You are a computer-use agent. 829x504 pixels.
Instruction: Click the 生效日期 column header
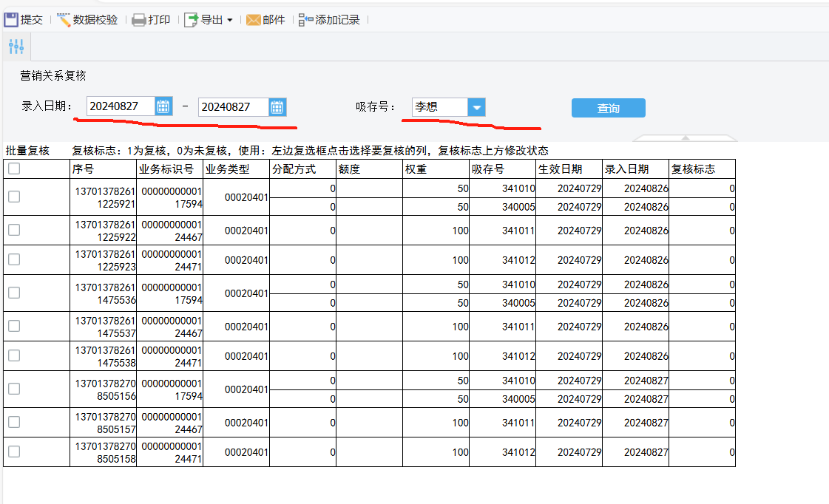(x=569, y=169)
